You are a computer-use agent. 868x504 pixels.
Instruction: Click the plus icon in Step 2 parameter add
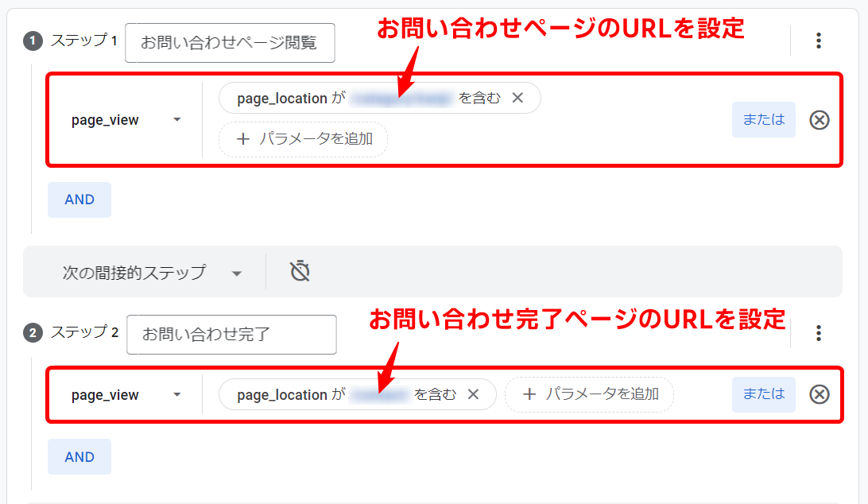pyautogui.click(x=529, y=394)
